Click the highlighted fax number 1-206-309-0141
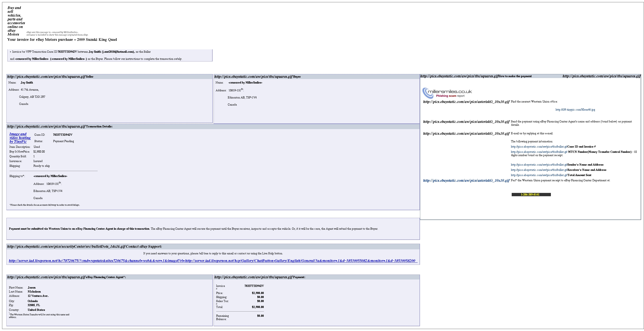 [531, 195]
